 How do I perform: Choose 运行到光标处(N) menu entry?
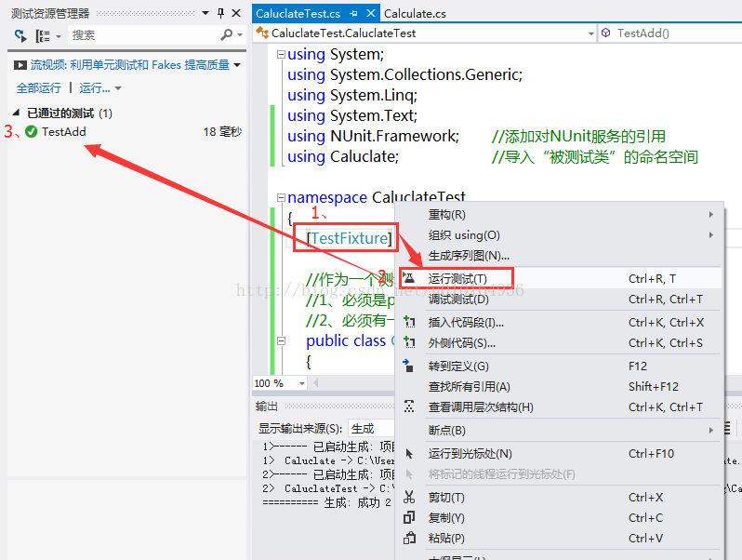[560, 454]
